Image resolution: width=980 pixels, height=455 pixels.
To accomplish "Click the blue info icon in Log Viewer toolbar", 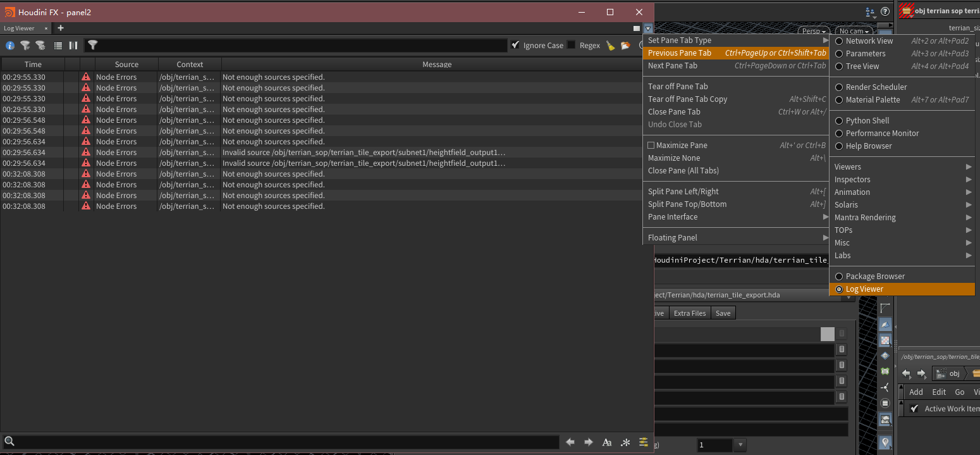I will pos(10,46).
